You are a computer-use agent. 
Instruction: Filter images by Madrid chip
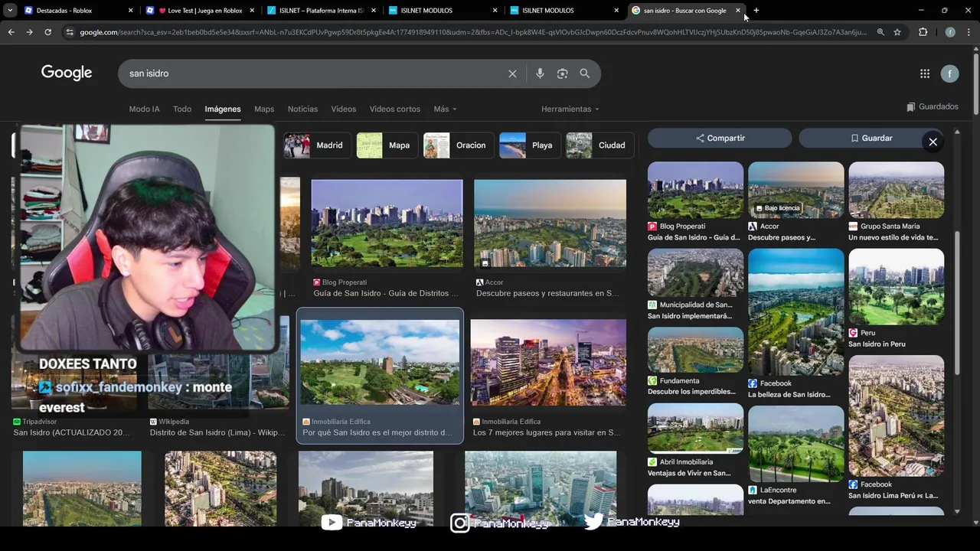[x=317, y=145]
